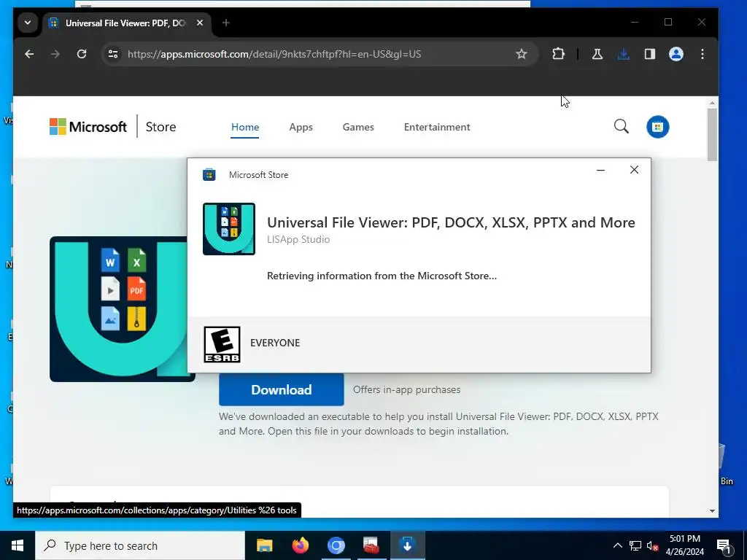Open the Apps section
Image resolution: width=747 pixels, height=560 pixels.
[301, 127]
